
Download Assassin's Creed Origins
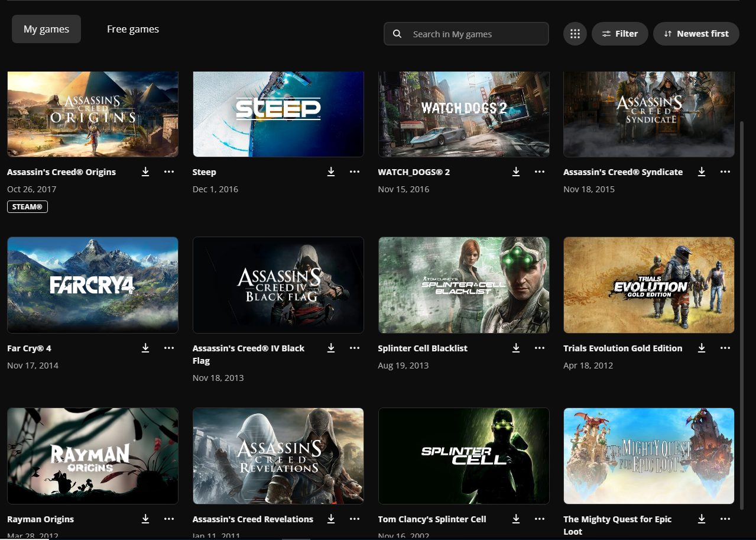point(145,172)
